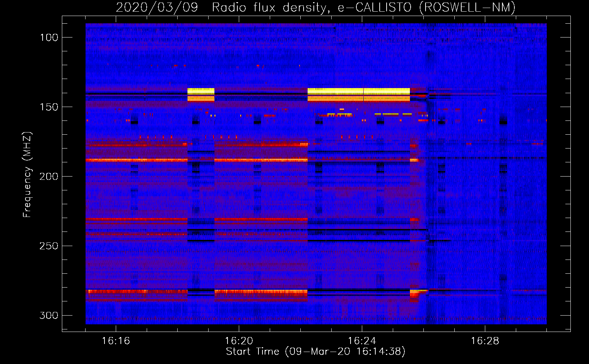Click the time tick label '16:20'
This screenshot has width=589, height=364.
(x=239, y=341)
